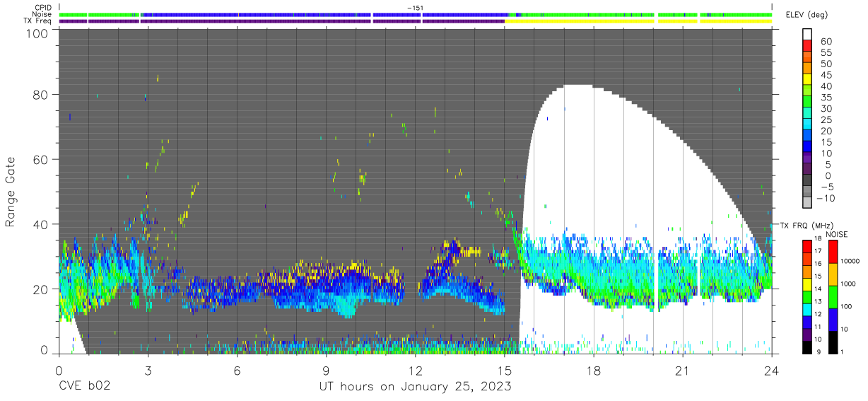
Task: Click the TX Freq row label
Action: (38, 21)
